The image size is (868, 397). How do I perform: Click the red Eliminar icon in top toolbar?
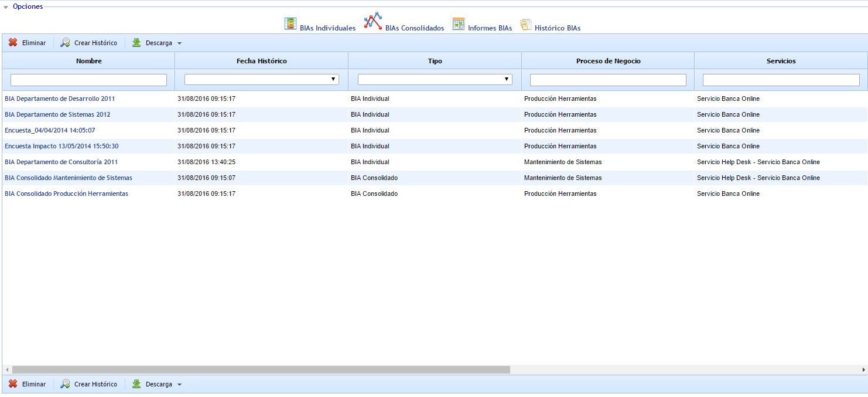click(x=13, y=43)
